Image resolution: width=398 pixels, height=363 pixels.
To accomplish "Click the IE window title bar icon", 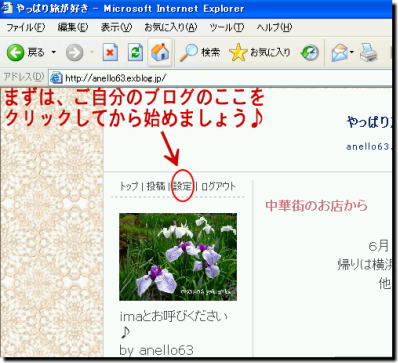I will [7, 8].
